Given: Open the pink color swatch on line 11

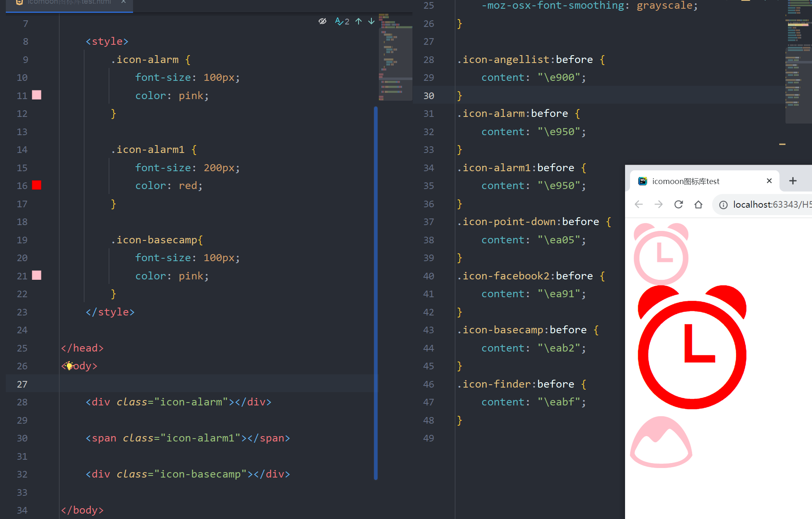Looking at the screenshot, I should (x=36, y=95).
